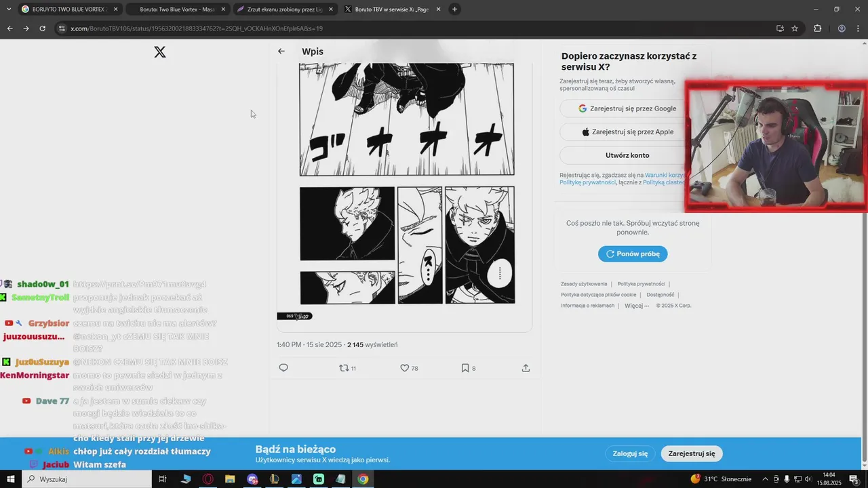The height and width of the screenshot is (488, 868).
Task: Sign up via Zarejestruj się przez Apple
Action: click(x=627, y=132)
